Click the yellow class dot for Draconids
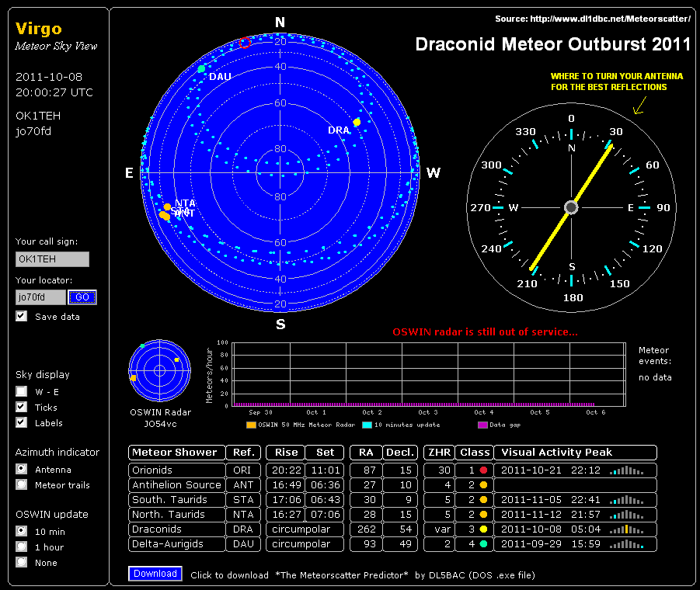This screenshot has width=700, height=590. point(483,529)
